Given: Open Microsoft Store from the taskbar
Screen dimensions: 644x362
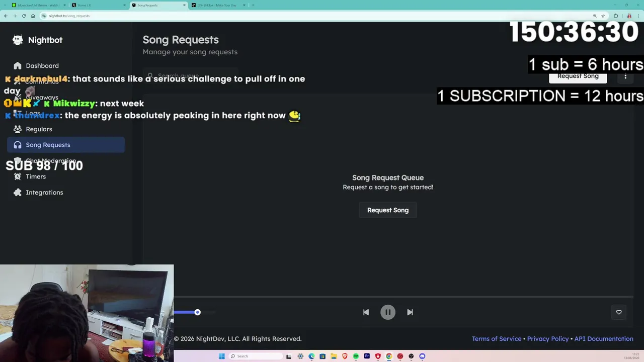Looking at the screenshot, I should 323,356.
